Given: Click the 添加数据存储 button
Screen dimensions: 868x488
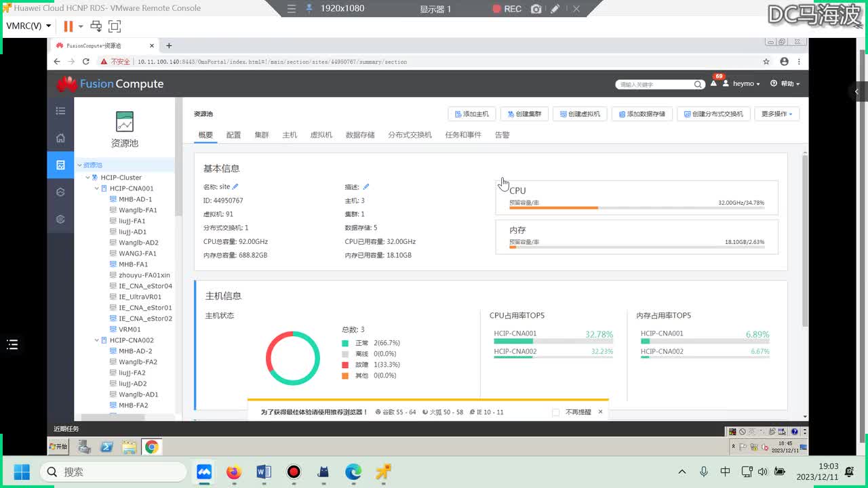Looking at the screenshot, I should [x=642, y=114].
